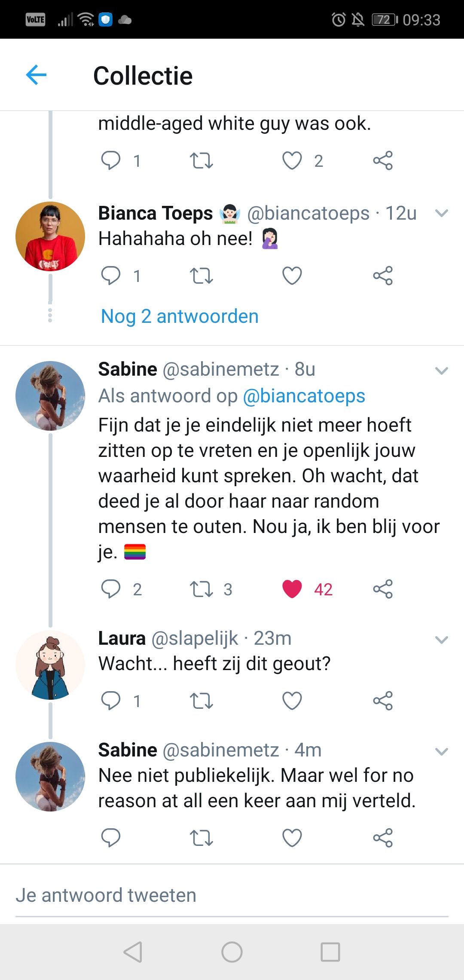Reply to Sabine's 4m-old tweet

pyautogui.click(x=111, y=837)
